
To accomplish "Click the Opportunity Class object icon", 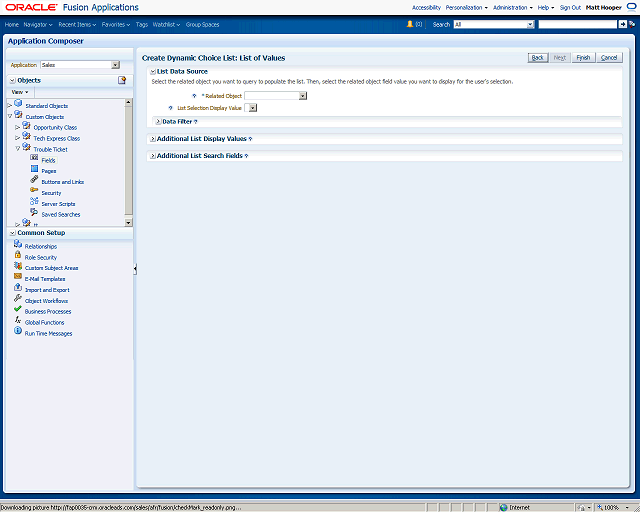I will click(x=27, y=126).
